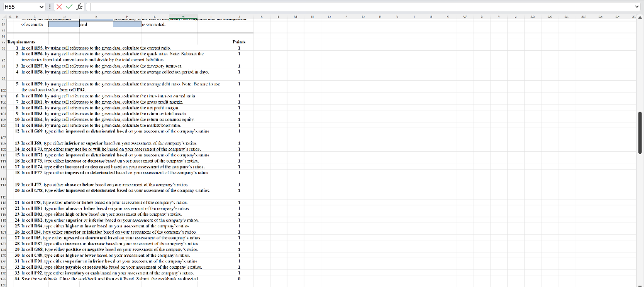Open the Name Box dropdown arrow
This screenshot has height=287, width=644.
click(x=42, y=7)
